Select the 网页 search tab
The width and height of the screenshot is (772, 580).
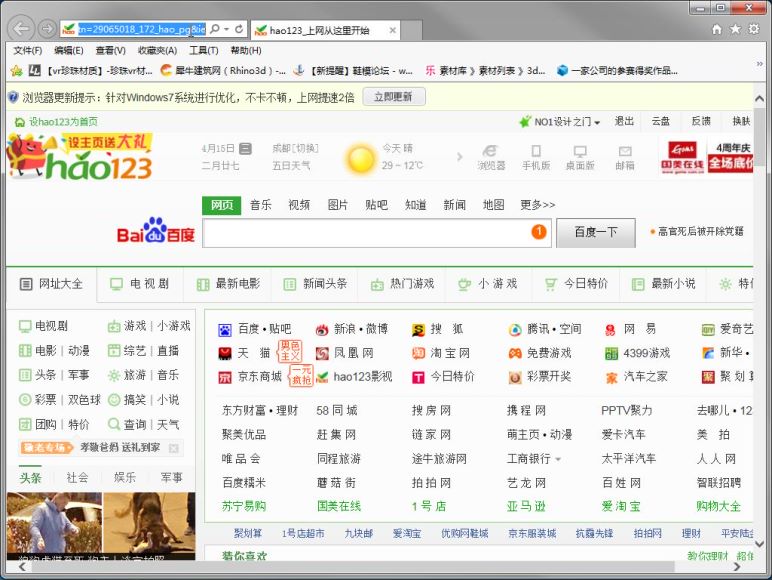222,205
